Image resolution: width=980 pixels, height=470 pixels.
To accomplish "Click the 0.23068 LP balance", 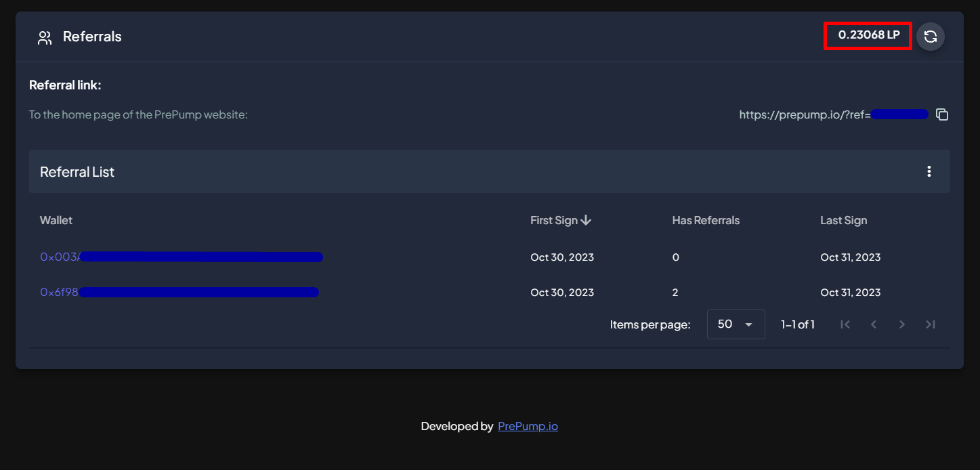I will coord(869,35).
